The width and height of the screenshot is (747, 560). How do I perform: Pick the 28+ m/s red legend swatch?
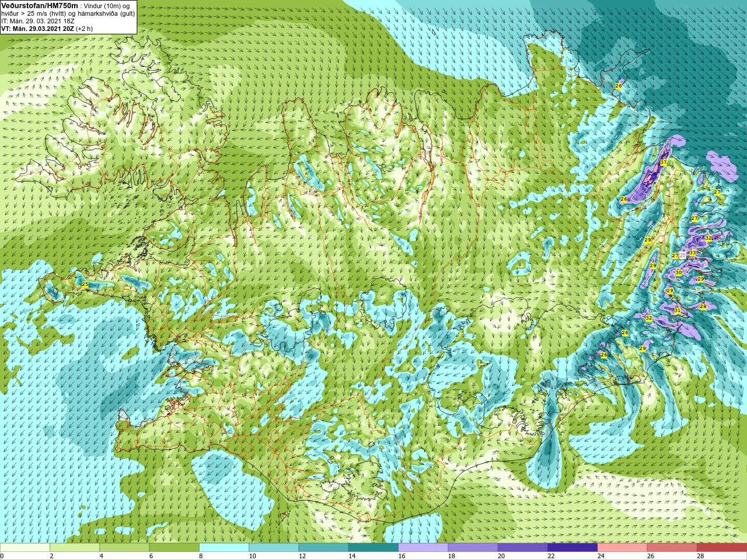(x=721, y=547)
